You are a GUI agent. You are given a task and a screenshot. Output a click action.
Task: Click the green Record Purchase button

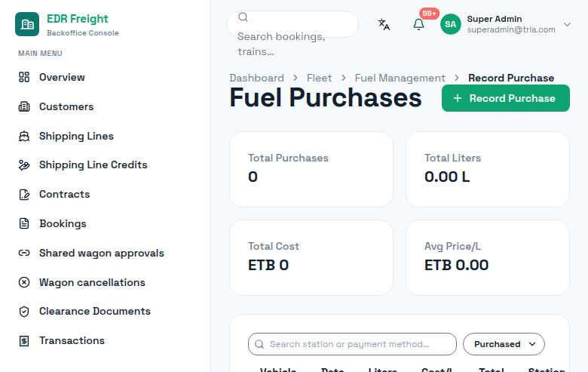pos(506,98)
